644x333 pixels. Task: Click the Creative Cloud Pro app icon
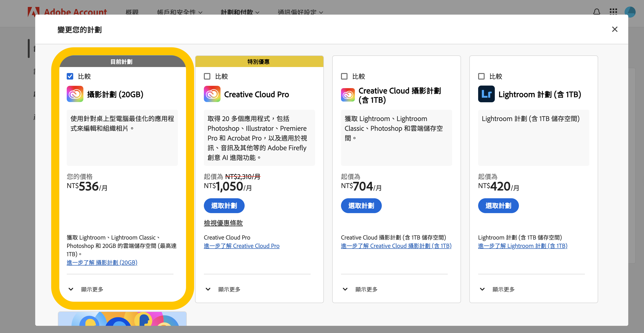[212, 94]
